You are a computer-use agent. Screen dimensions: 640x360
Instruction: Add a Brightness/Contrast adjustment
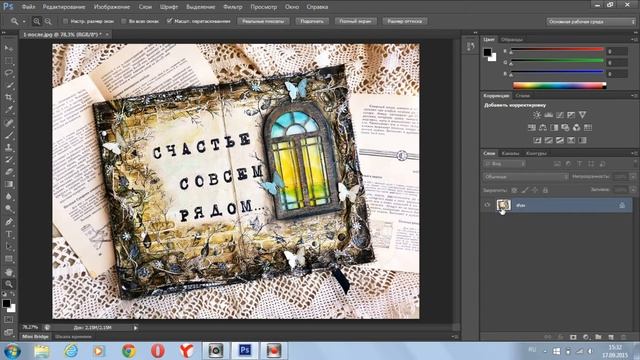click(537, 115)
